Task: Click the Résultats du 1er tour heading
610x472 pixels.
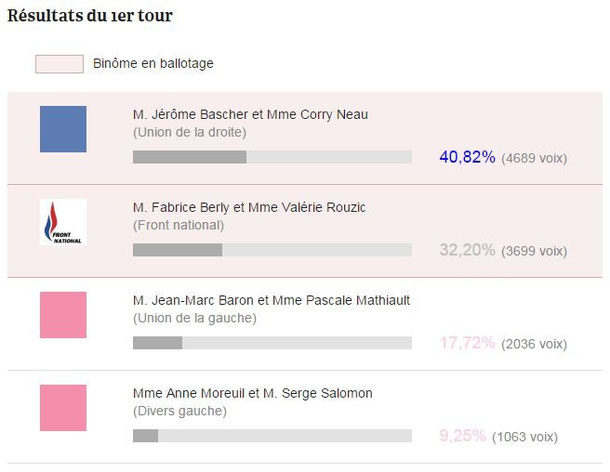Action: tap(90, 16)
